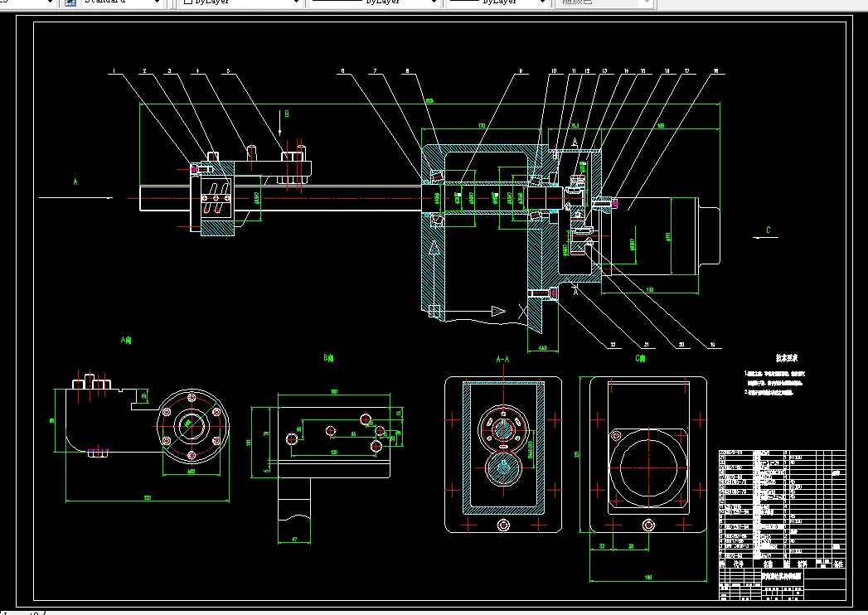Select part balloon number 22
868x615 pixels.
coord(613,345)
